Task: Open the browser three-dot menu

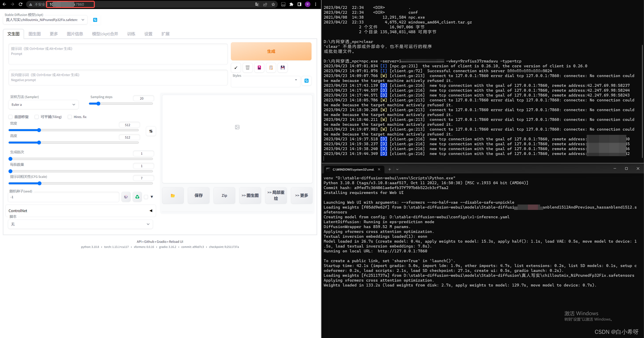Action: (x=316, y=5)
